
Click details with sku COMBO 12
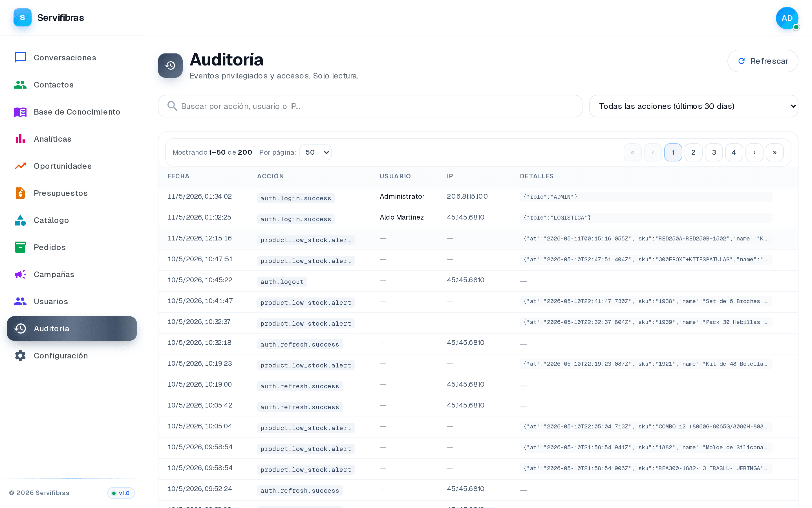pyautogui.click(x=646, y=427)
